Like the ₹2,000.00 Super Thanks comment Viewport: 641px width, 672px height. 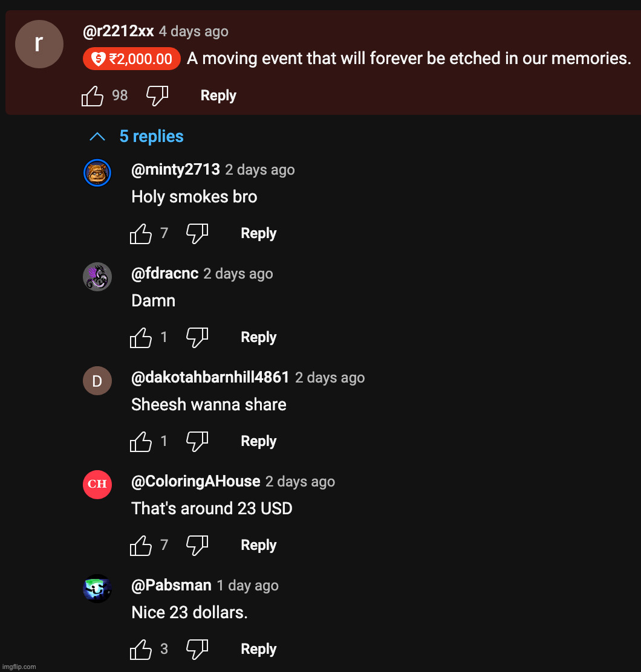(x=92, y=95)
